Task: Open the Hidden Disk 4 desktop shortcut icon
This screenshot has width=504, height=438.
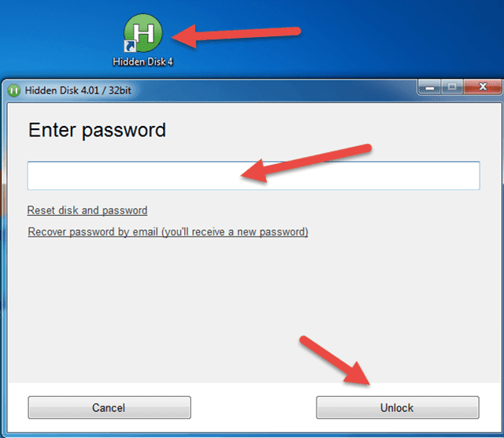Action: point(143,33)
